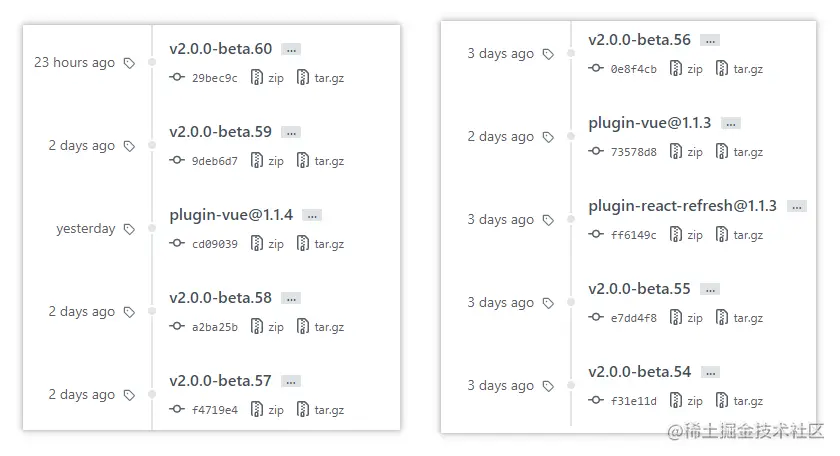This screenshot has width=840, height=456.
Task: Click the tar.gz file icon for v2.0.0-beta.59
Action: click(x=303, y=161)
